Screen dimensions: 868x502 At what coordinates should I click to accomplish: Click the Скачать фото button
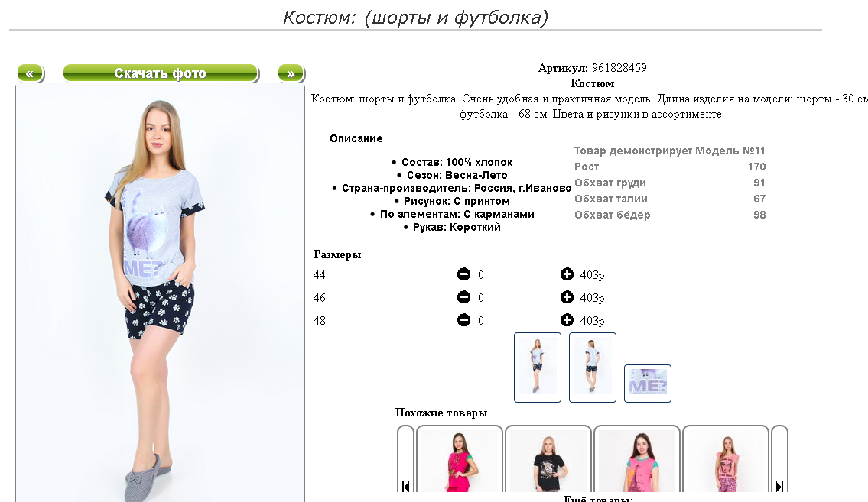pos(161,73)
